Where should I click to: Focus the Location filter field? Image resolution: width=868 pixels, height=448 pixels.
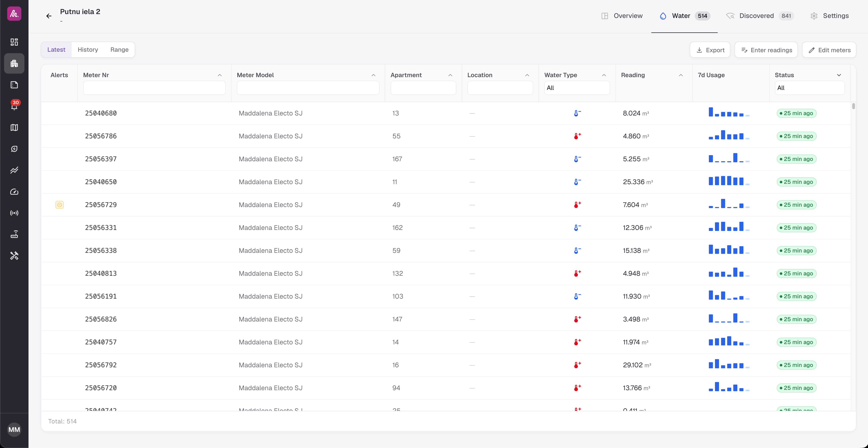[500, 88]
